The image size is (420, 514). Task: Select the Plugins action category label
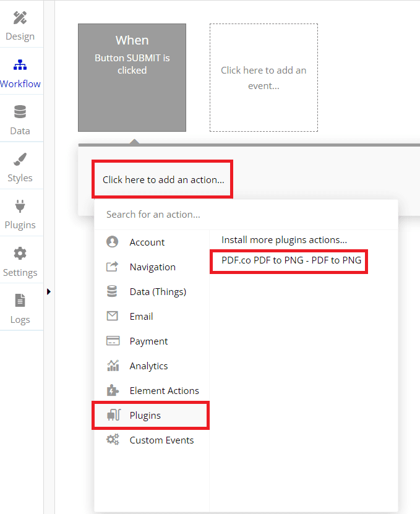[x=145, y=415]
